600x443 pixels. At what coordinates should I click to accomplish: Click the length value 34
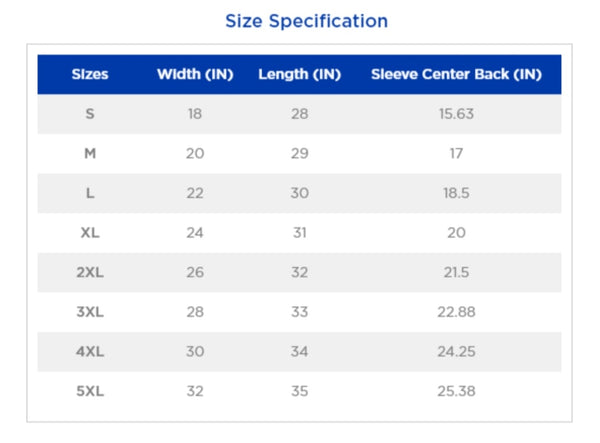299,351
